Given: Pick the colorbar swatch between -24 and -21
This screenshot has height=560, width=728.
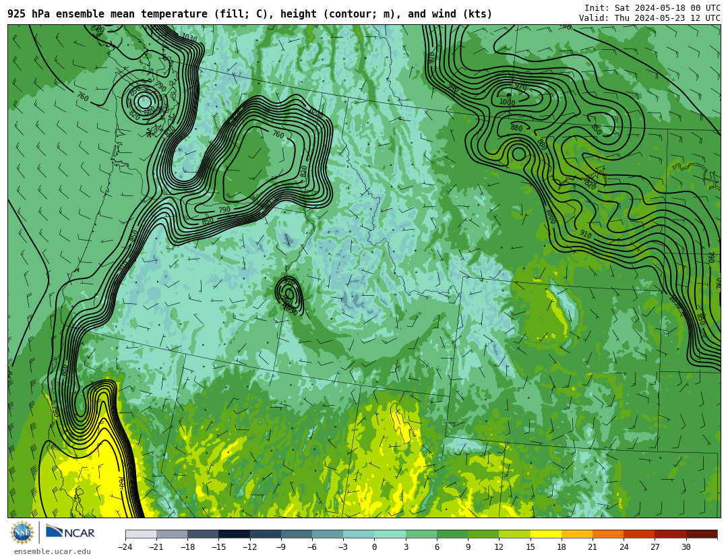Looking at the screenshot, I should pyautogui.click(x=141, y=534).
